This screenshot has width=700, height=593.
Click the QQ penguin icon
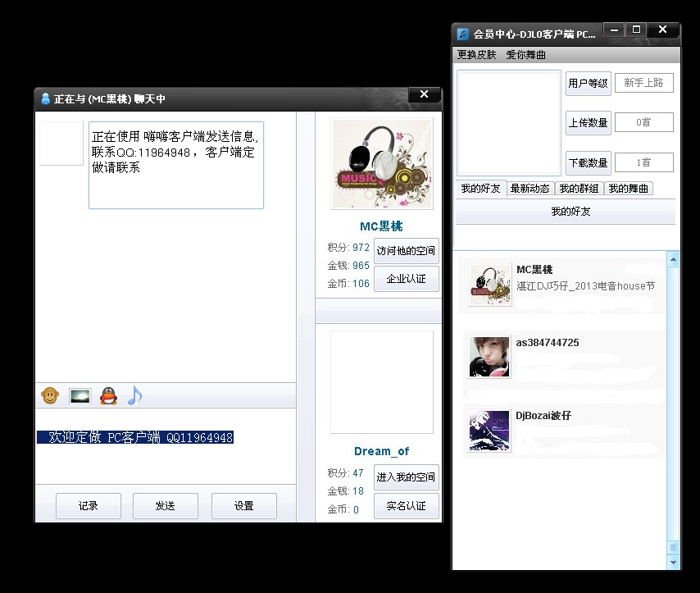point(108,395)
